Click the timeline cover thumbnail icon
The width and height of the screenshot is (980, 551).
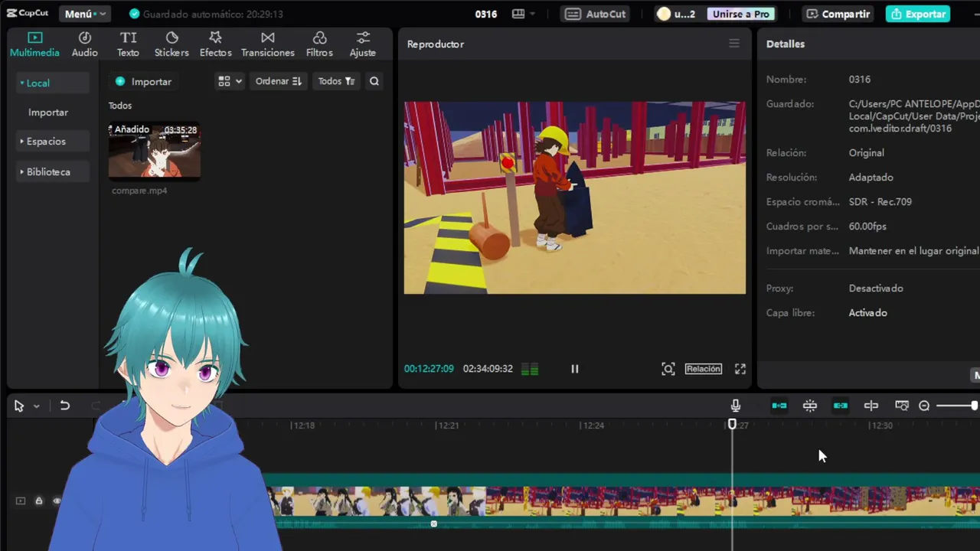pyautogui.click(x=902, y=406)
